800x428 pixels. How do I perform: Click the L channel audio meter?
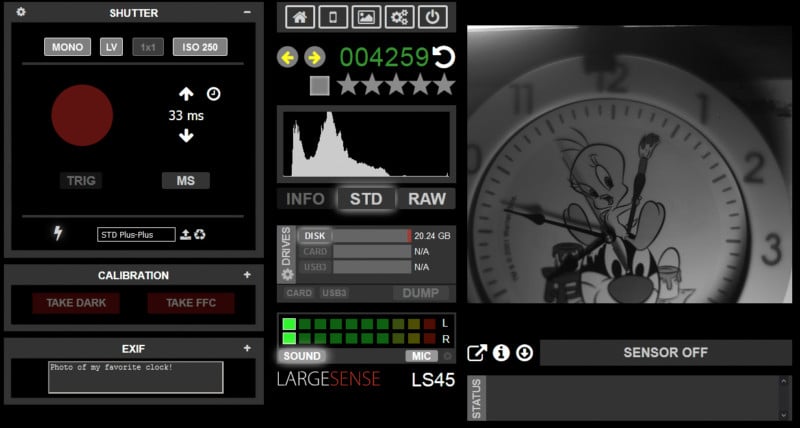click(359, 323)
